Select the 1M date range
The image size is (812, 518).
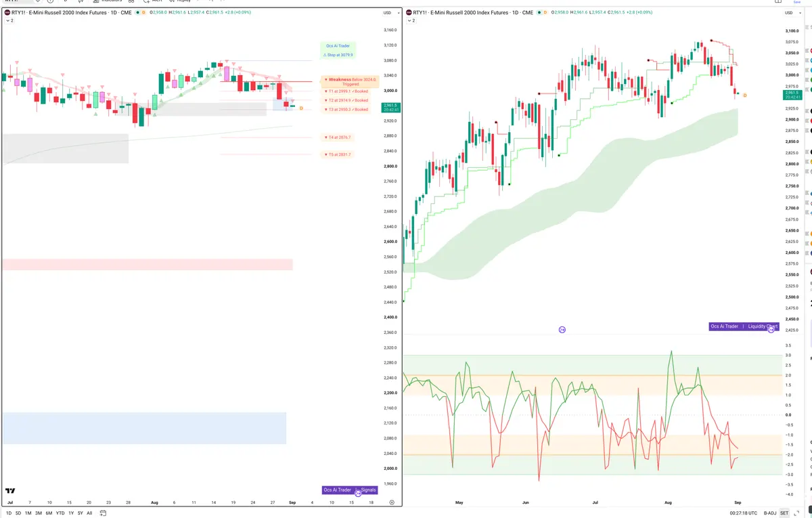(x=28, y=513)
